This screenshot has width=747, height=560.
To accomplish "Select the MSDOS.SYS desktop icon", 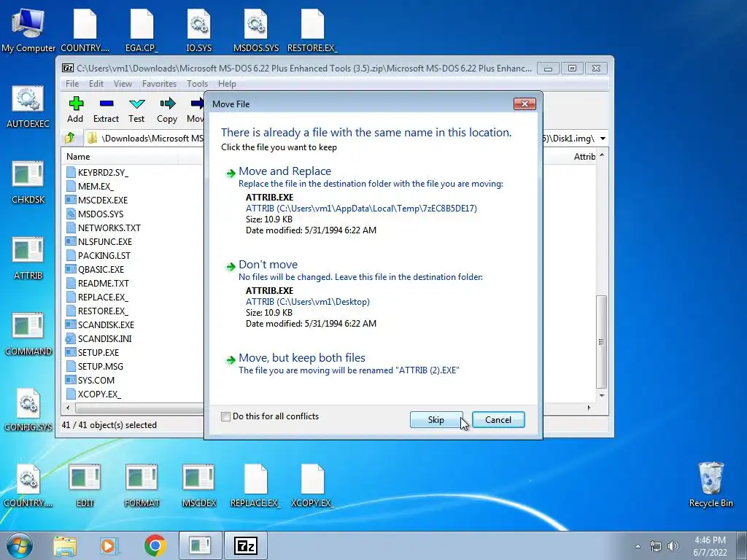I will coord(256,29).
